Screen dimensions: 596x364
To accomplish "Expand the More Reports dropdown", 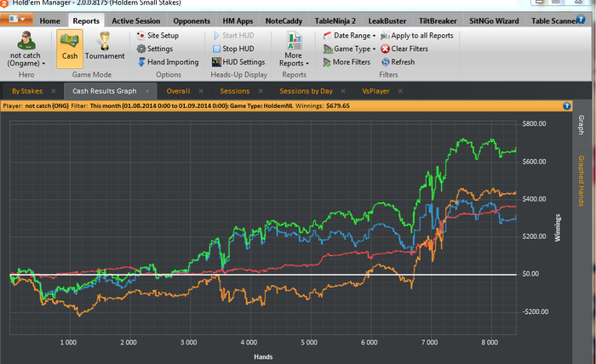I will point(294,49).
